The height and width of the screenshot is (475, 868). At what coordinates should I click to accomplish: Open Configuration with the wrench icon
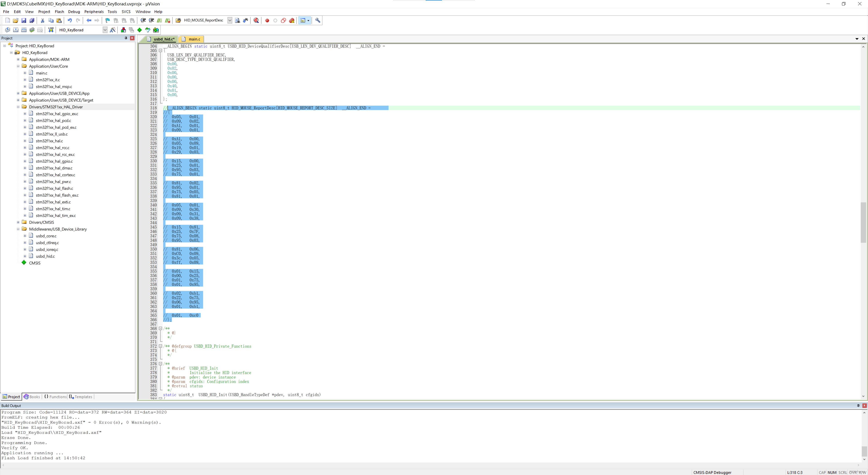pyautogui.click(x=317, y=21)
